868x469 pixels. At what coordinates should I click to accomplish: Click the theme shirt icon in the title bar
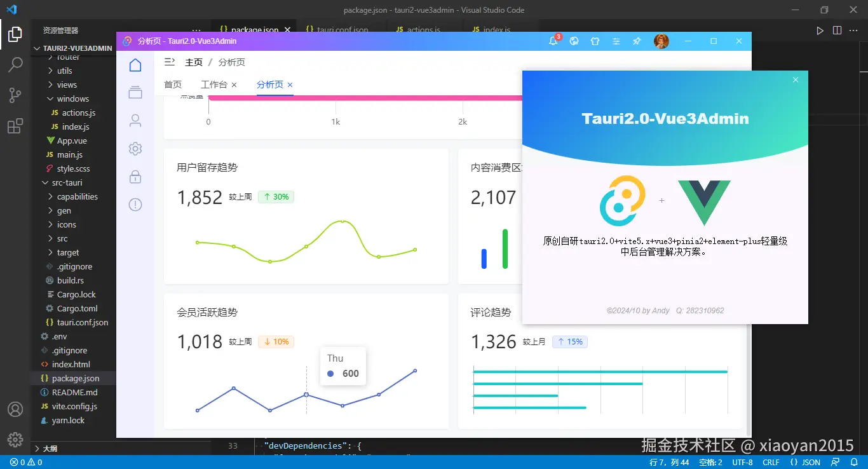(x=595, y=41)
